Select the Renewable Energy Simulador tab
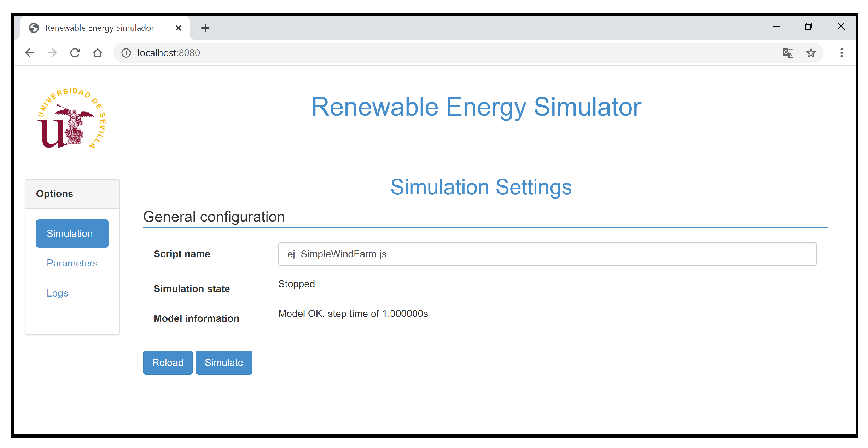 100,28
